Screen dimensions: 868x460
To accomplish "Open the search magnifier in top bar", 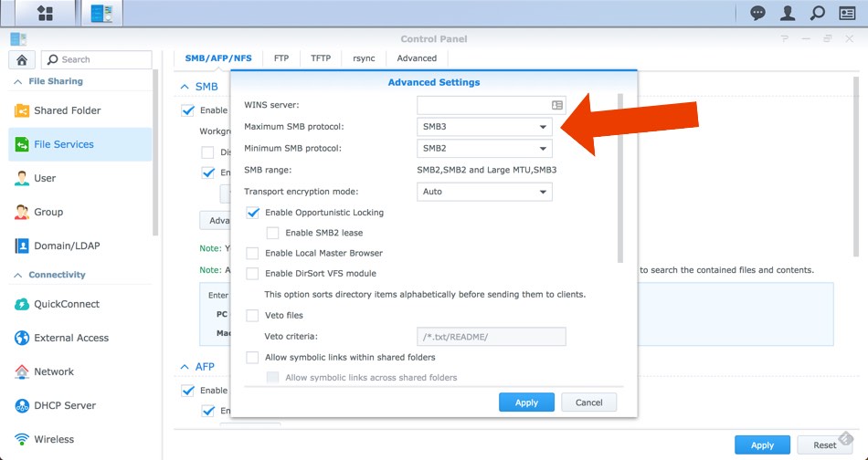I will click(817, 14).
